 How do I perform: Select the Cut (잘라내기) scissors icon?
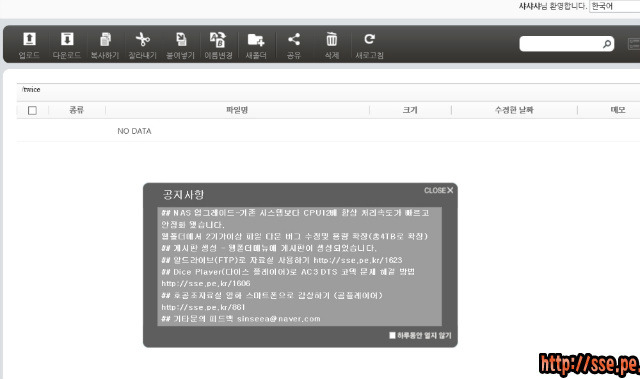(x=142, y=39)
